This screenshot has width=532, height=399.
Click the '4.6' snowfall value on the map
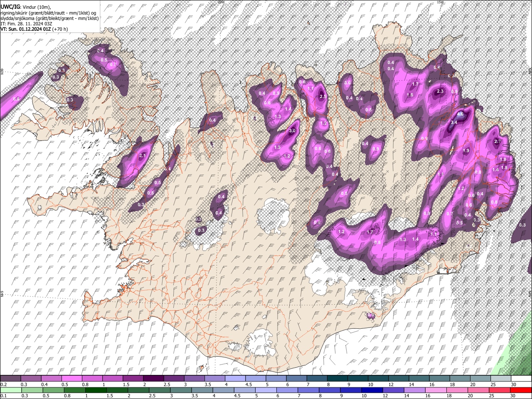[x=460, y=114]
